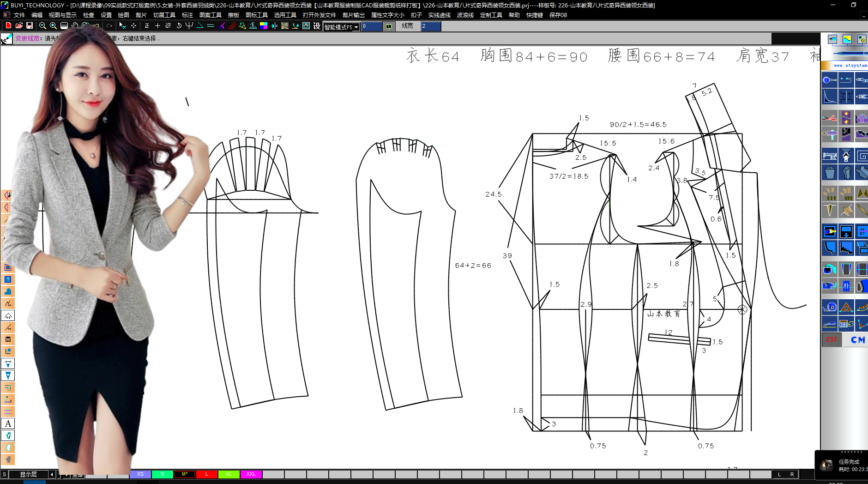The width and height of the screenshot is (868, 484).
Task: Select the text tool letter A
Action: [x=8, y=423]
